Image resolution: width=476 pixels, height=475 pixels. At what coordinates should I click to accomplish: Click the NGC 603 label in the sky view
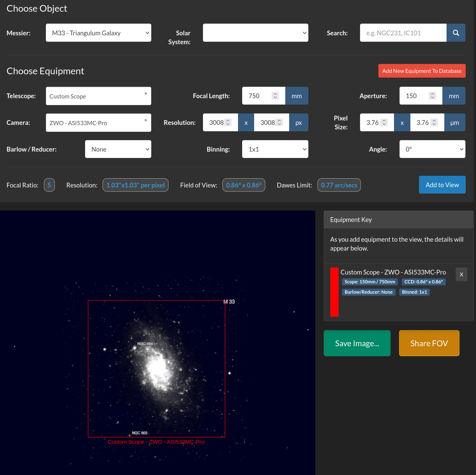click(140, 433)
